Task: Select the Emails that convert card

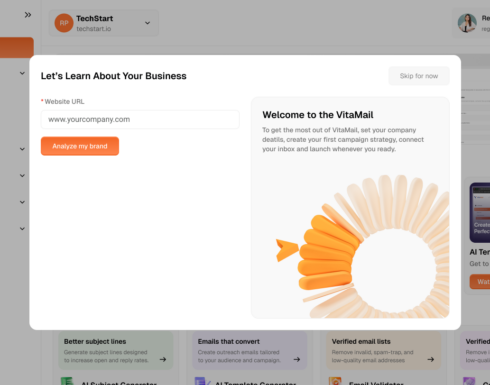Action: point(250,350)
